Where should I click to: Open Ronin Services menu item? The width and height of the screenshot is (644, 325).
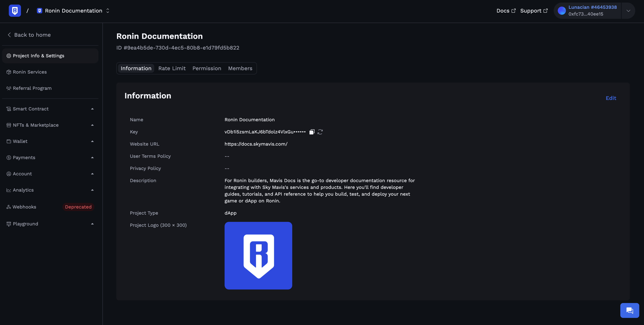click(50, 72)
